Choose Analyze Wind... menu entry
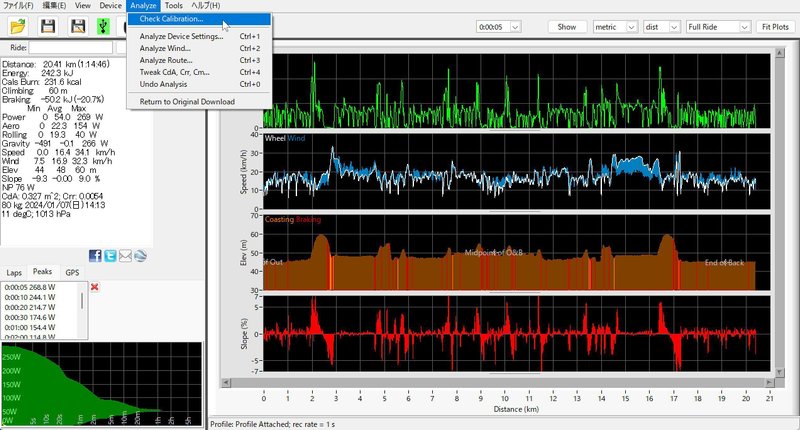 pyautogui.click(x=199, y=48)
